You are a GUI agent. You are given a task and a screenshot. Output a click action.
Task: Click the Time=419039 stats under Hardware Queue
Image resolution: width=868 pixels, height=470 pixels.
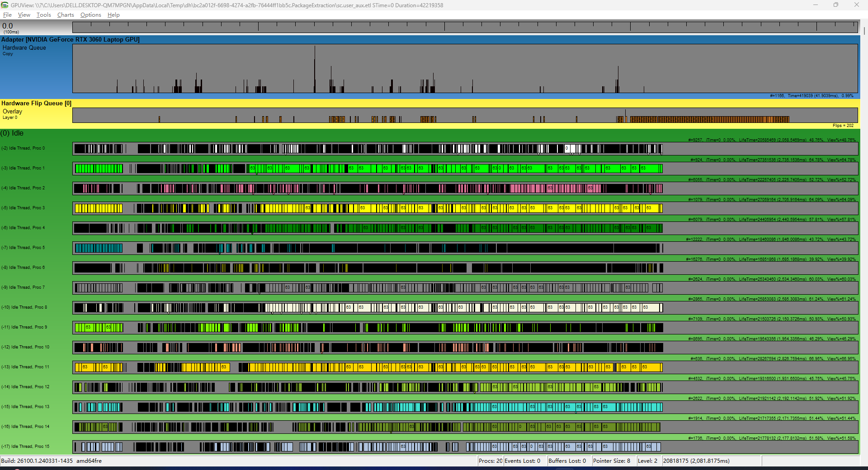(x=811, y=96)
